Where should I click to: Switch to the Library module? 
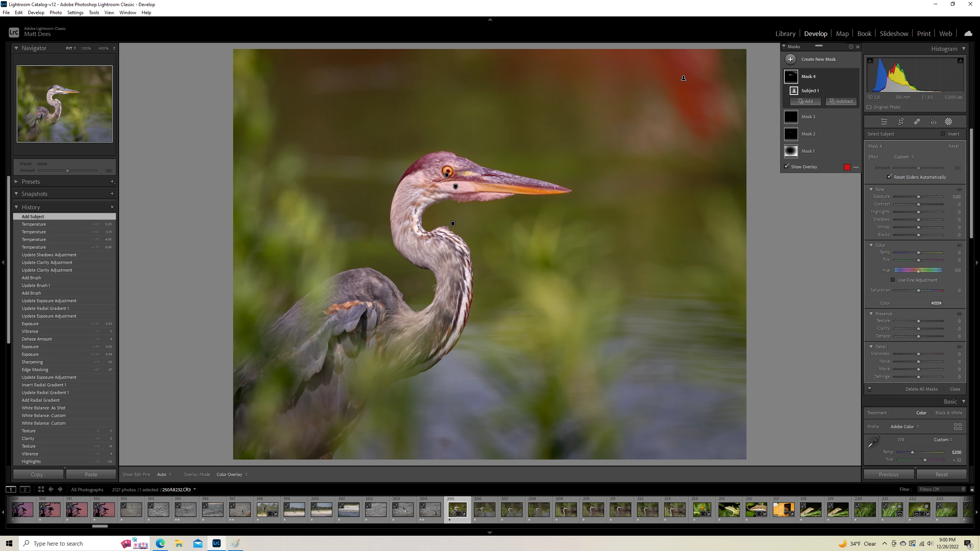click(785, 34)
